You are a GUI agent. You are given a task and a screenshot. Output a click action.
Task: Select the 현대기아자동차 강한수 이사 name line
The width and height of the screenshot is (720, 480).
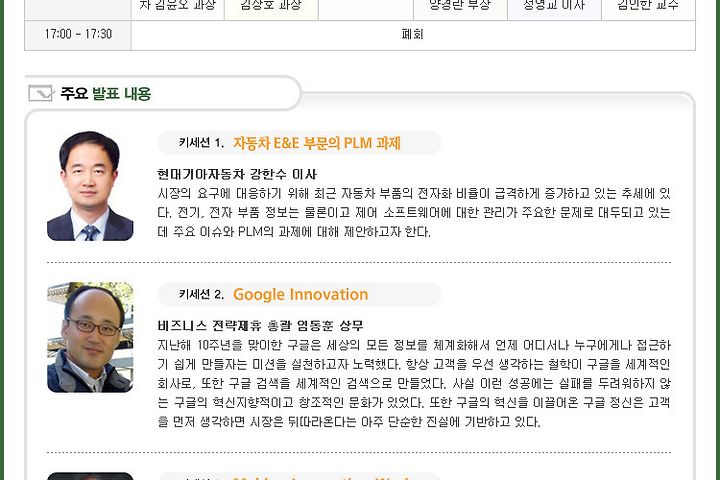[x=237, y=175]
